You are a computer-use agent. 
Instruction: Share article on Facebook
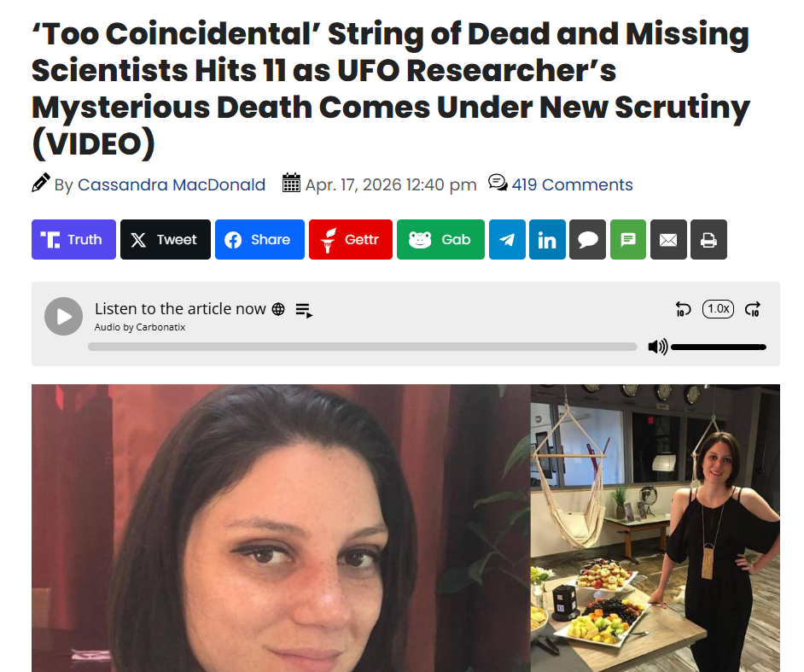tap(259, 240)
